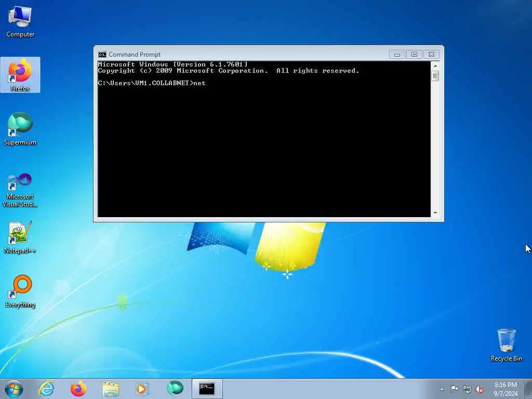Open the network status tray icon
Image resolution: width=532 pixels, height=399 pixels.
(467, 389)
